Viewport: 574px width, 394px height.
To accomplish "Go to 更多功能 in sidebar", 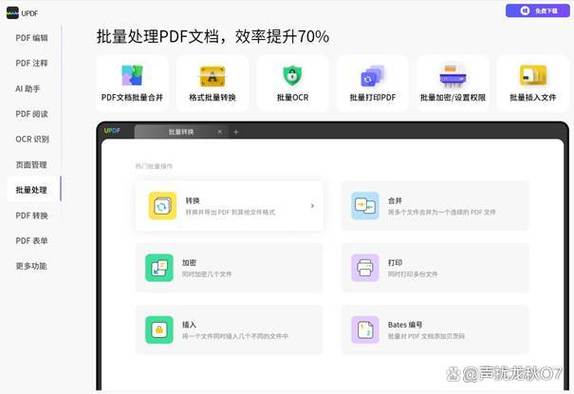I will point(31,266).
